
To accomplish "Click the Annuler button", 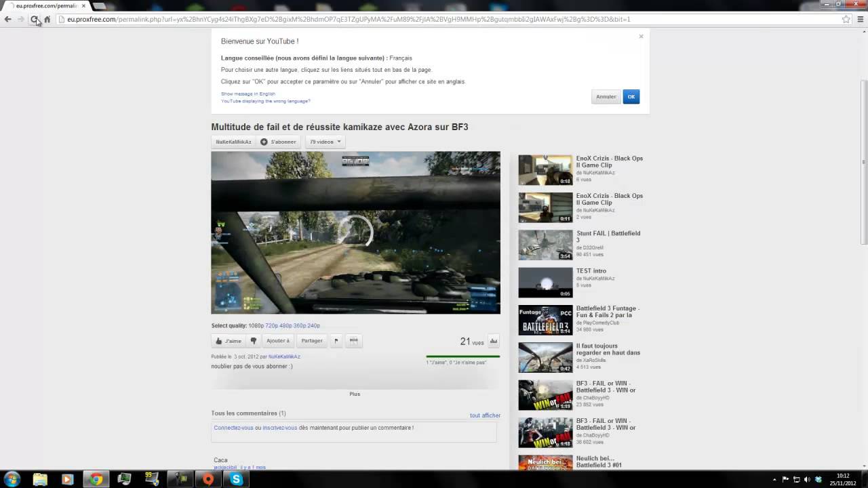I will coord(606,97).
